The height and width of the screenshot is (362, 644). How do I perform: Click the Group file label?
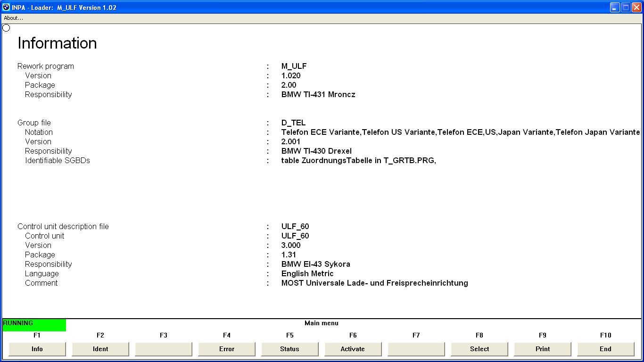(x=34, y=123)
